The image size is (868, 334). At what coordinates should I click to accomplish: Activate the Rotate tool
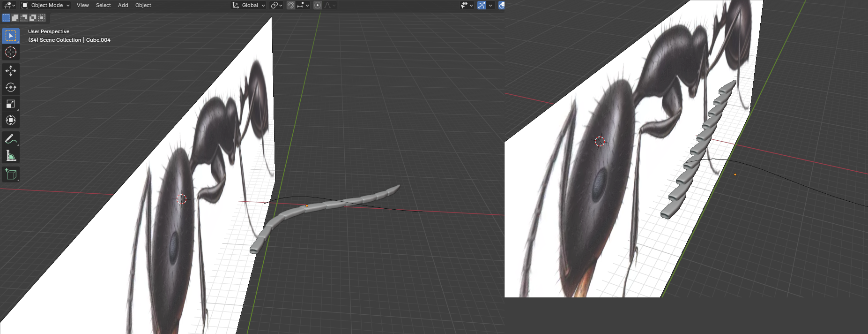[x=11, y=87]
